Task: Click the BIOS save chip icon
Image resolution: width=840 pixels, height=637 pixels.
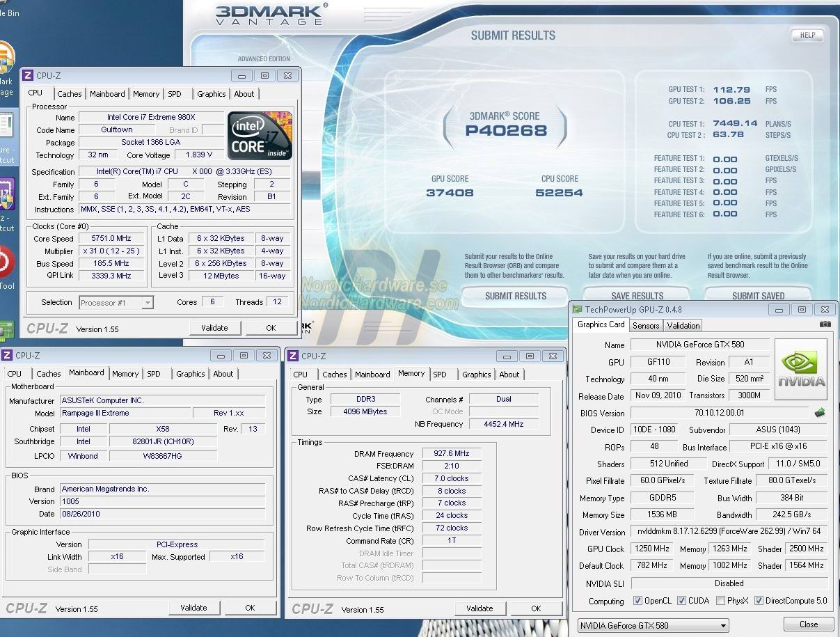Action: [x=820, y=413]
